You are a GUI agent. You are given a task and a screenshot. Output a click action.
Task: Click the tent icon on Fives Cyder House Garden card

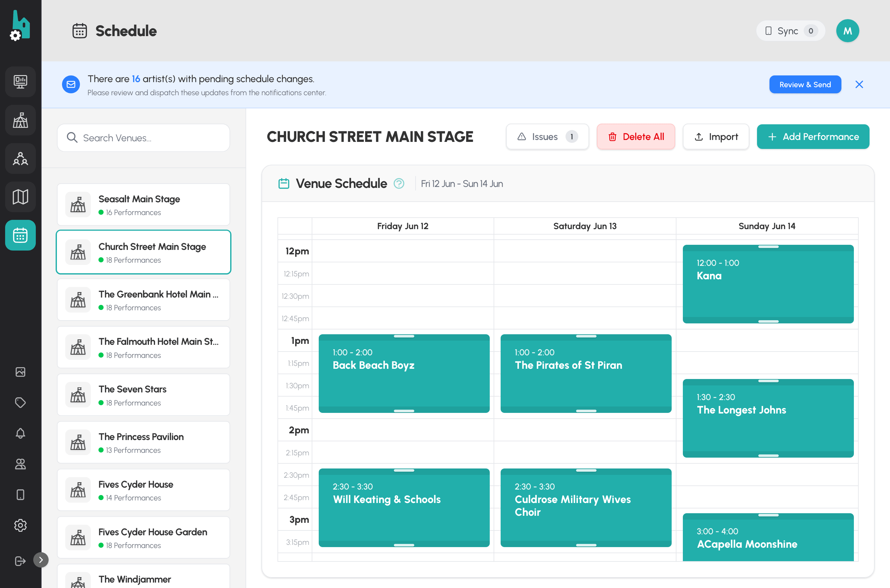click(x=78, y=538)
